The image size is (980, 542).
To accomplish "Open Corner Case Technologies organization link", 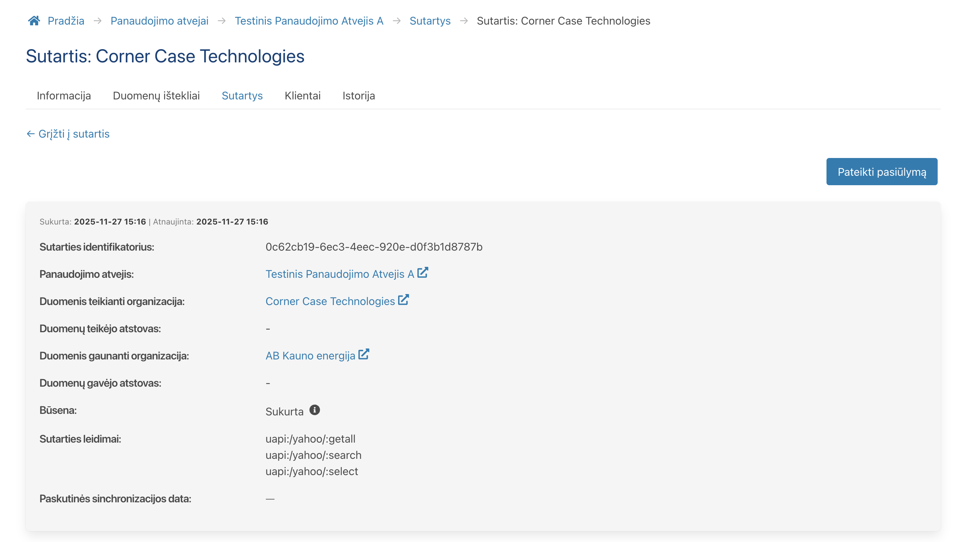I will click(330, 301).
